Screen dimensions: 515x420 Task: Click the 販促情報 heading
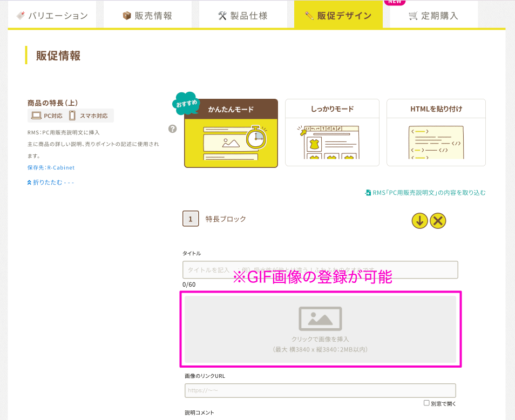click(58, 56)
